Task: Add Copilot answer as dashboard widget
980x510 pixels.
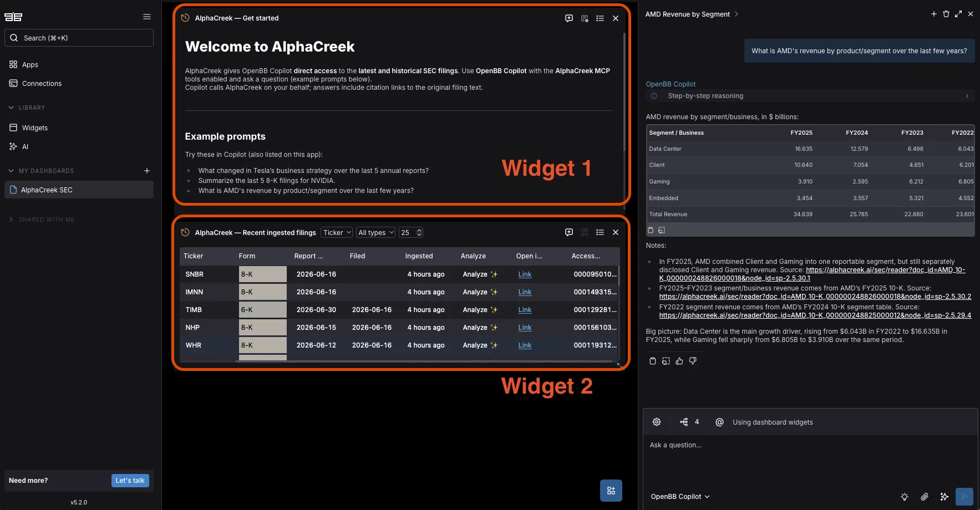Action: tap(666, 361)
